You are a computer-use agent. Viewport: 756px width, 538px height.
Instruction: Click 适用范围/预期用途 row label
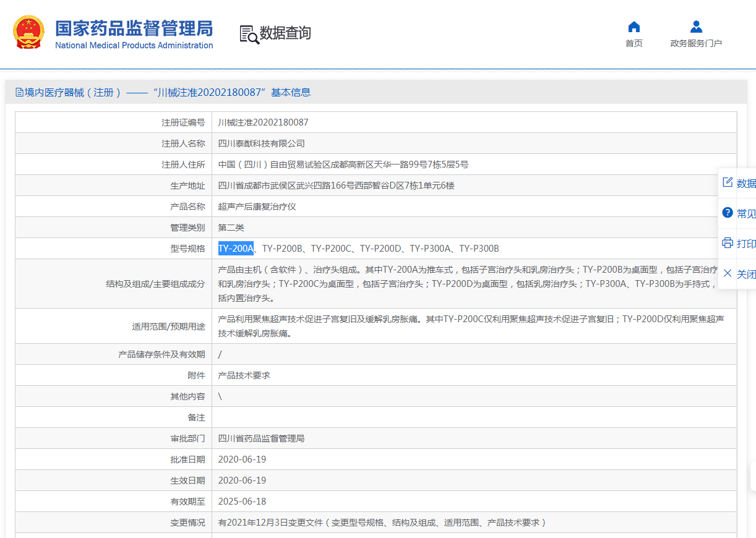coord(169,326)
